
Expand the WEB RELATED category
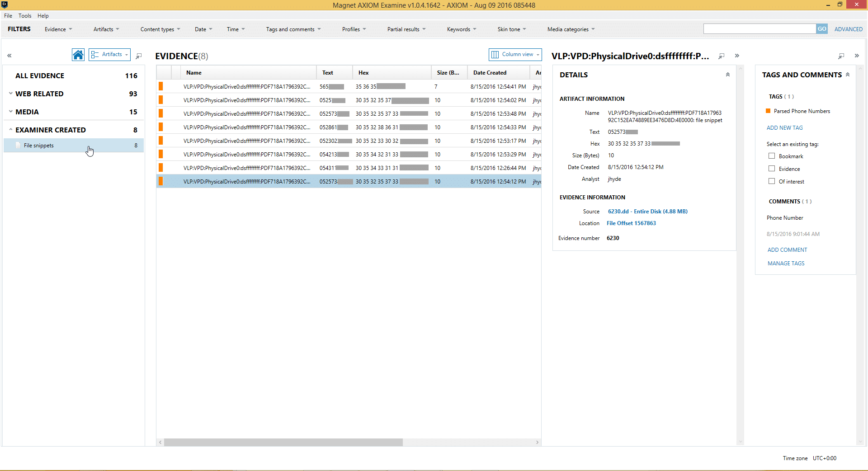click(x=10, y=94)
